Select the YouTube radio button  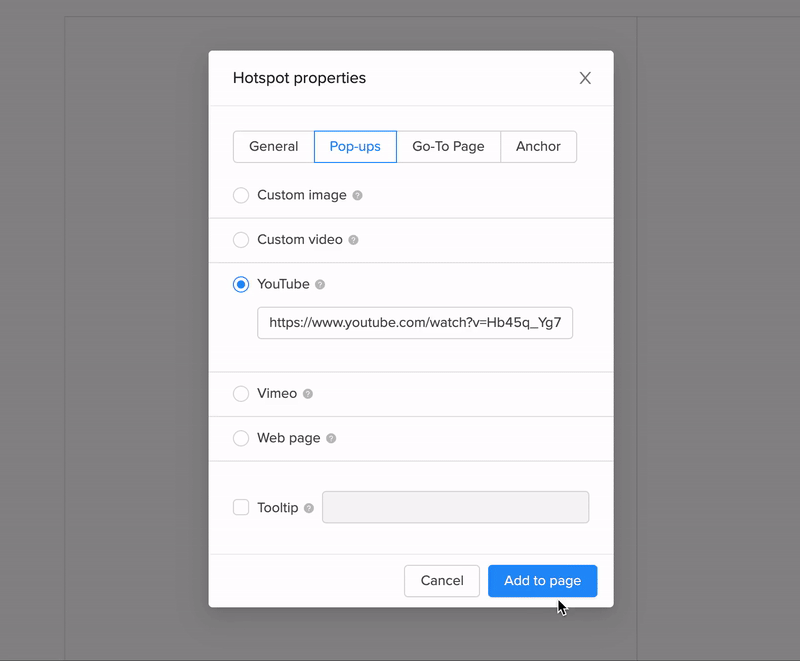click(x=241, y=284)
